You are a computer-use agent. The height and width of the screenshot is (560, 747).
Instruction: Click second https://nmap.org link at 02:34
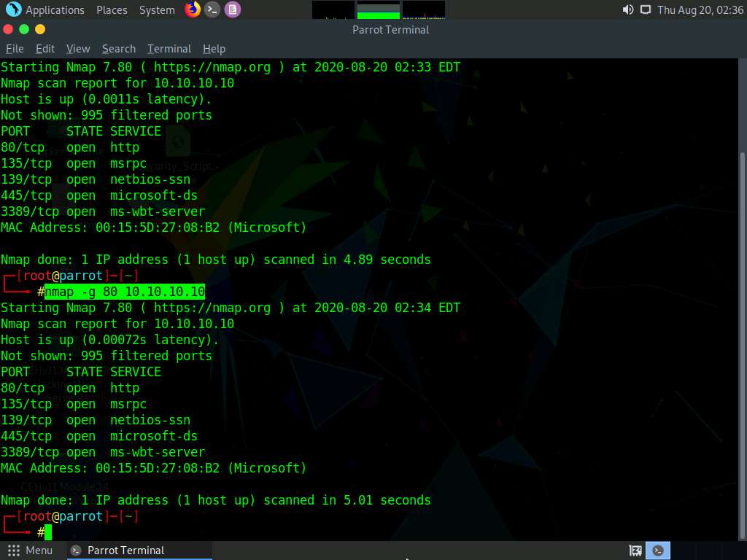(x=212, y=308)
